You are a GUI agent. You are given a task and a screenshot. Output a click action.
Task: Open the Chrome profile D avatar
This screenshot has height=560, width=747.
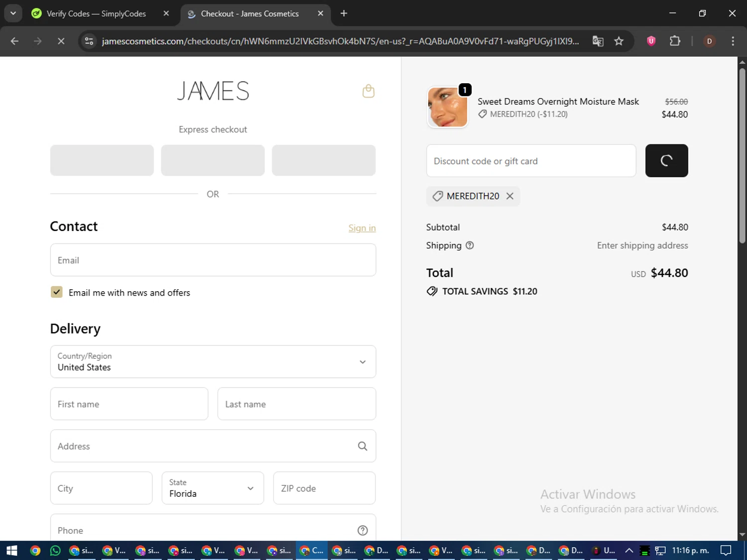pos(709,41)
